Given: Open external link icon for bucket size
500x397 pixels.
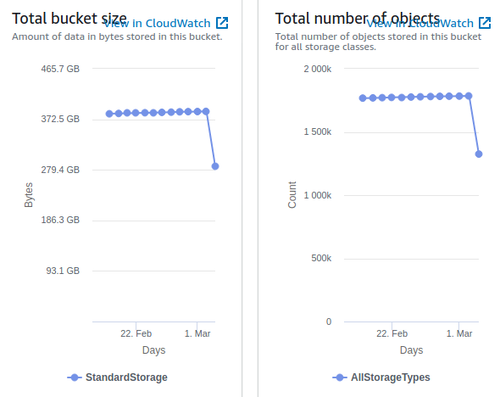Looking at the screenshot, I should 222,23.
